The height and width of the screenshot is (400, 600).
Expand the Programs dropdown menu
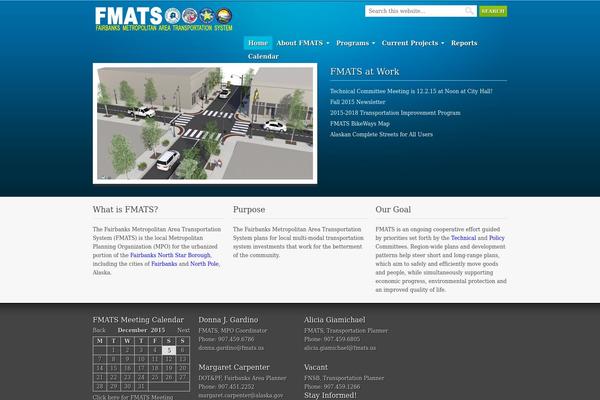point(355,43)
